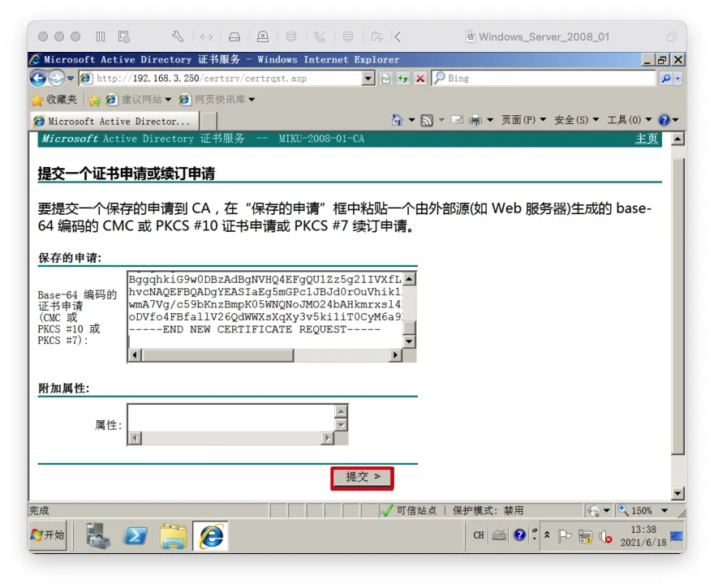This screenshot has height=588, width=714.
Task: Open Server Manager from the taskbar
Action: (x=98, y=535)
